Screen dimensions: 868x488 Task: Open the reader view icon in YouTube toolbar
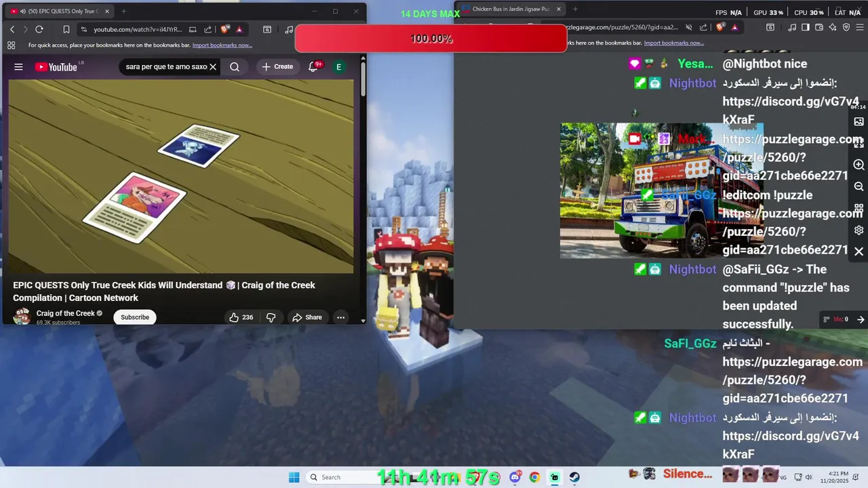[267, 29]
